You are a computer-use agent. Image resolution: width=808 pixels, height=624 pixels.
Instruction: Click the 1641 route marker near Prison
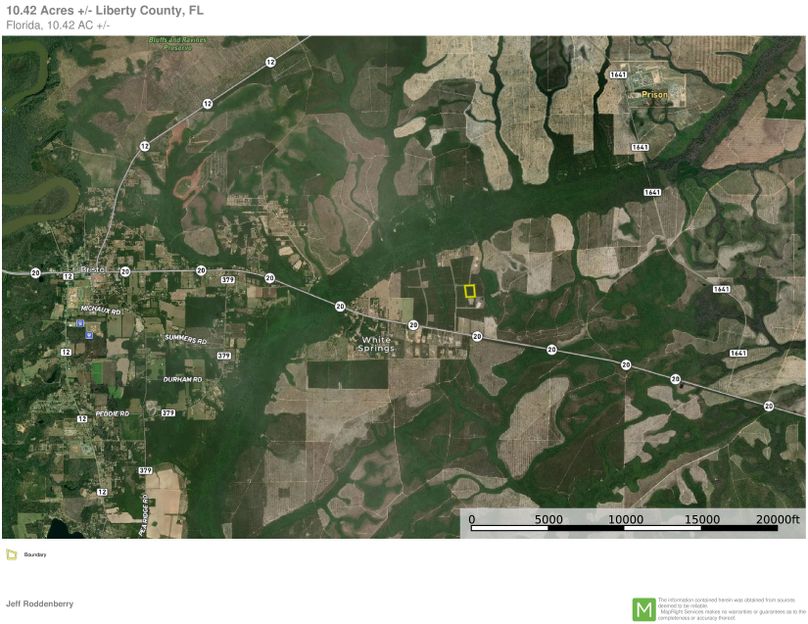pos(619,73)
